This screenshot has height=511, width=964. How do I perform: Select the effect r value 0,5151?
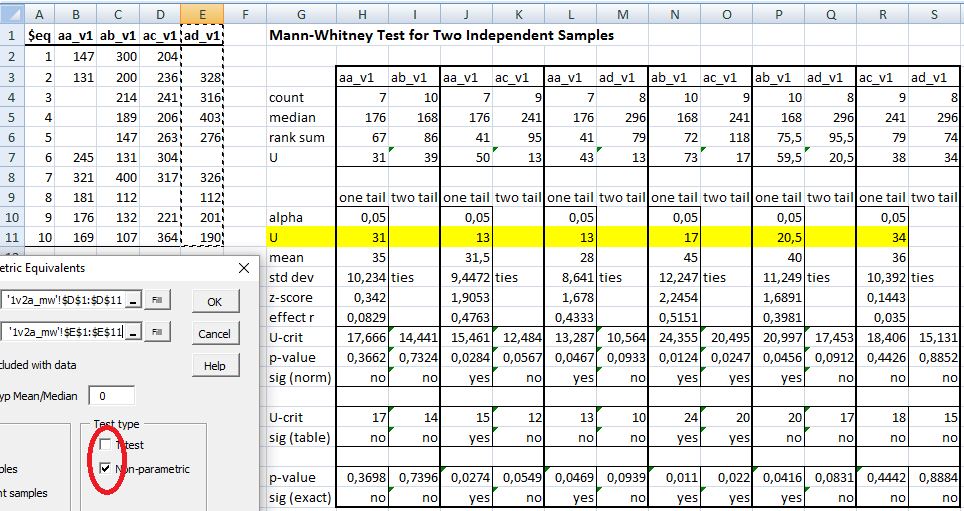[x=674, y=317]
